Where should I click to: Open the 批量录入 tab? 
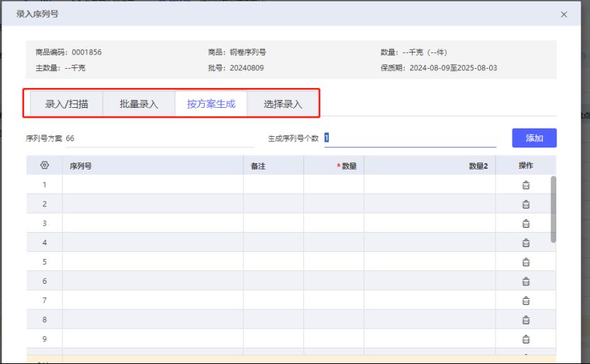coord(139,104)
